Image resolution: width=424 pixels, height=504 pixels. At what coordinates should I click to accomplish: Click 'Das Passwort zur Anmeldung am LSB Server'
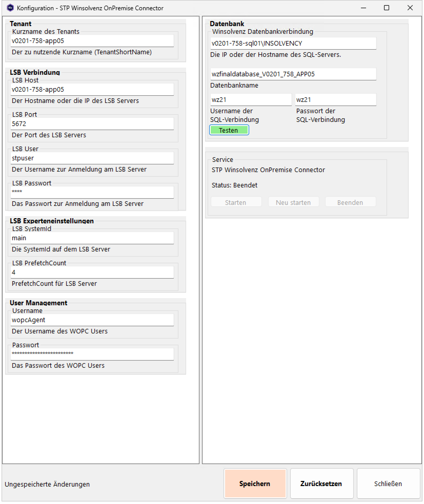click(78, 204)
